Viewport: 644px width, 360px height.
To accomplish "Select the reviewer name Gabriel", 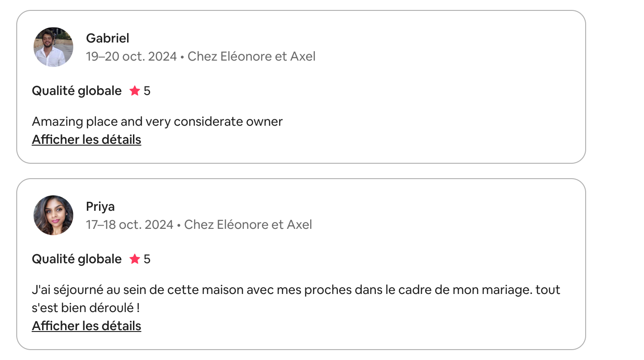I will pos(108,38).
